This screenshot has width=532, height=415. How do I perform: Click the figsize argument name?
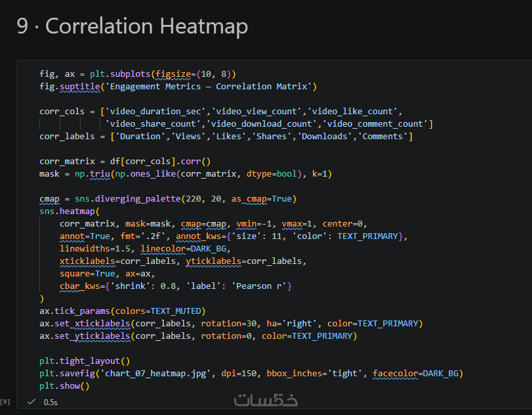point(173,74)
